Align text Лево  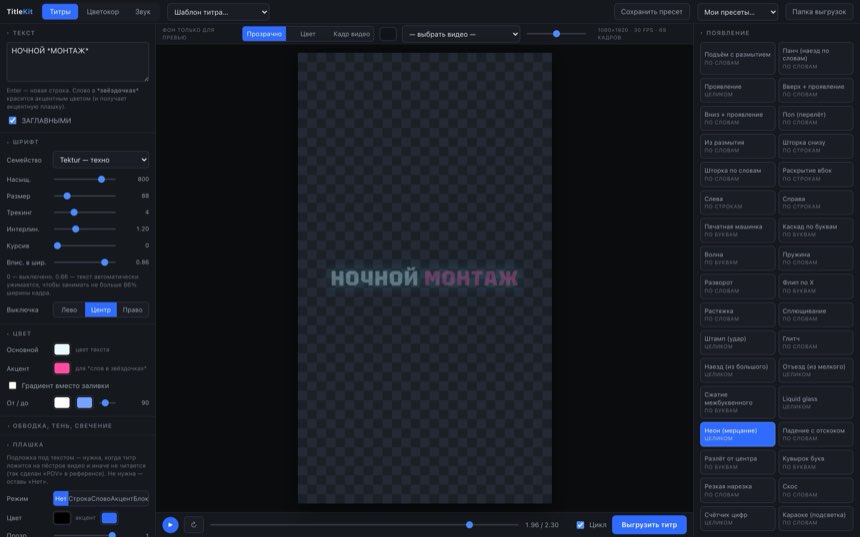click(x=69, y=310)
